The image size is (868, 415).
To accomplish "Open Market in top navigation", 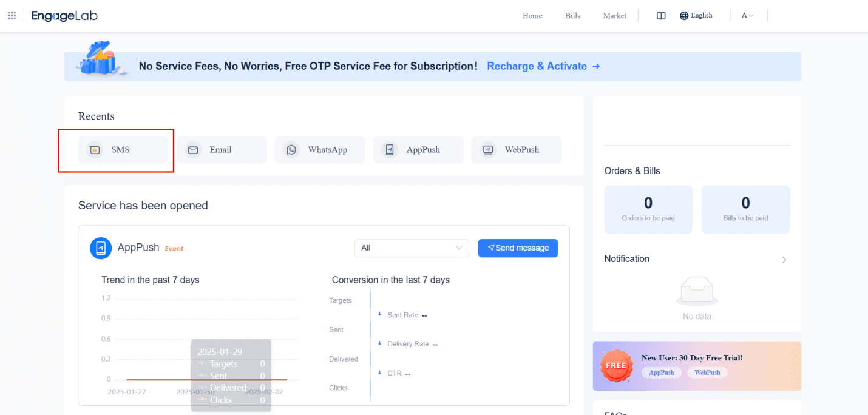I will (615, 16).
